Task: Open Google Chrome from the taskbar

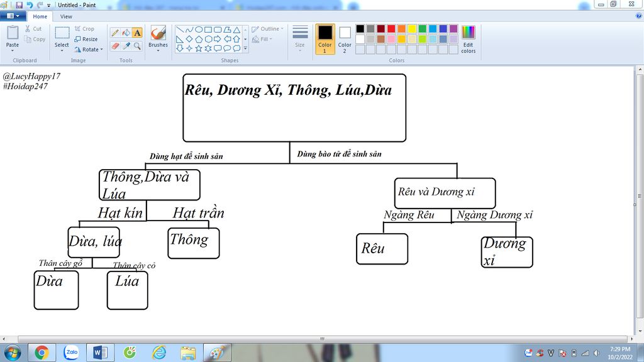Action: pyautogui.click(x=42, y=353)
